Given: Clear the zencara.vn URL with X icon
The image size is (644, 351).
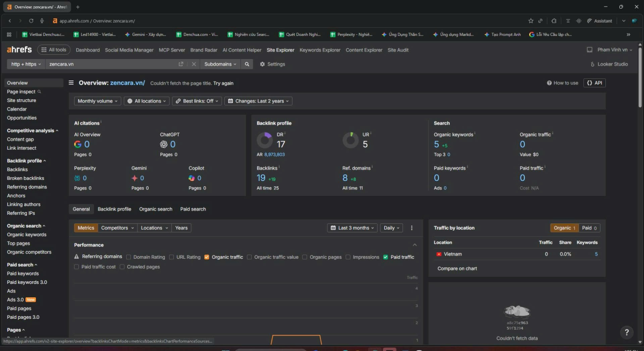Looking at the screenshot, I should [x=194, y=64].
